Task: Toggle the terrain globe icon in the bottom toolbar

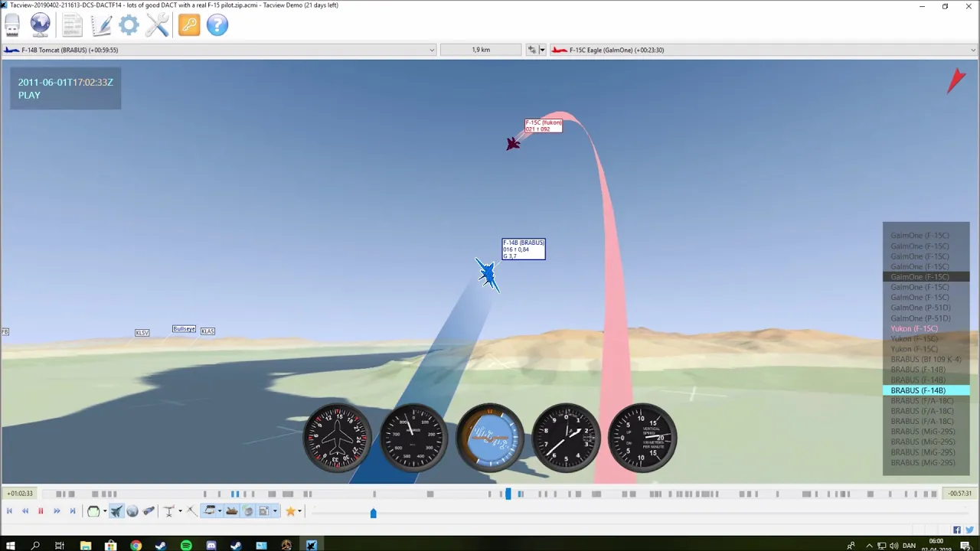Action: click(248, 511)
